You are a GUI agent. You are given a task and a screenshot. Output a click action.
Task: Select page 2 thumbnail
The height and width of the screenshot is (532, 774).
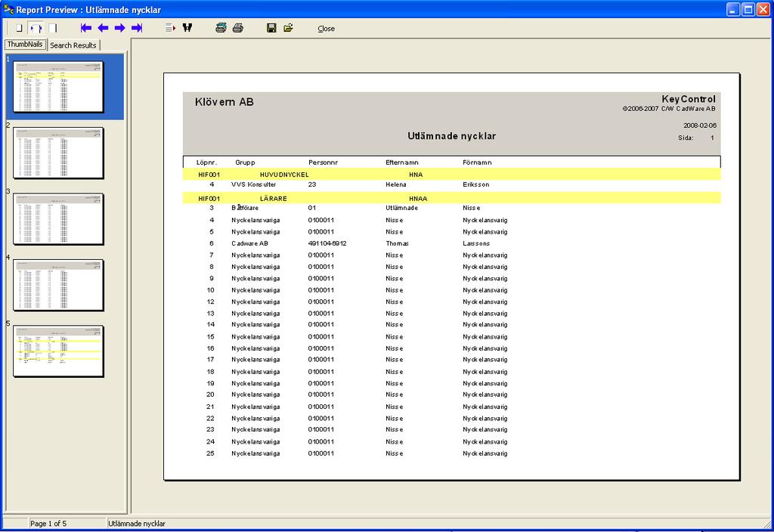58,153
